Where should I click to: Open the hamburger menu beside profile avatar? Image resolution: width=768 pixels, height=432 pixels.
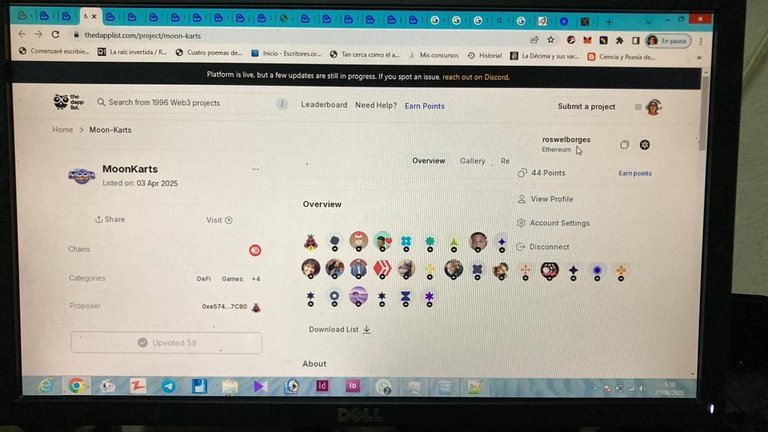(638, 107)
